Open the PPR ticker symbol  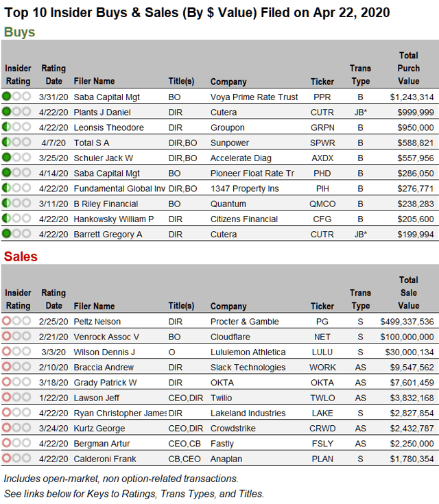322,97
